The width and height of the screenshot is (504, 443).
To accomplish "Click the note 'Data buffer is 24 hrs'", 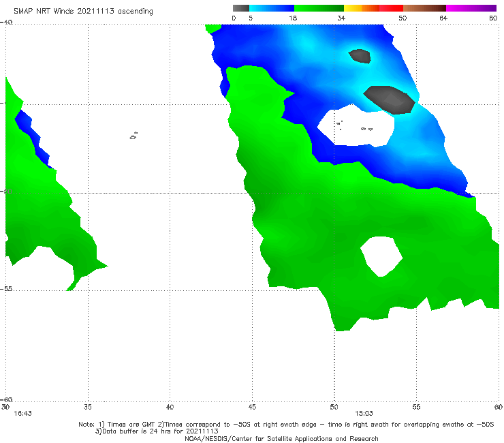I will click(x=136, y=431).
